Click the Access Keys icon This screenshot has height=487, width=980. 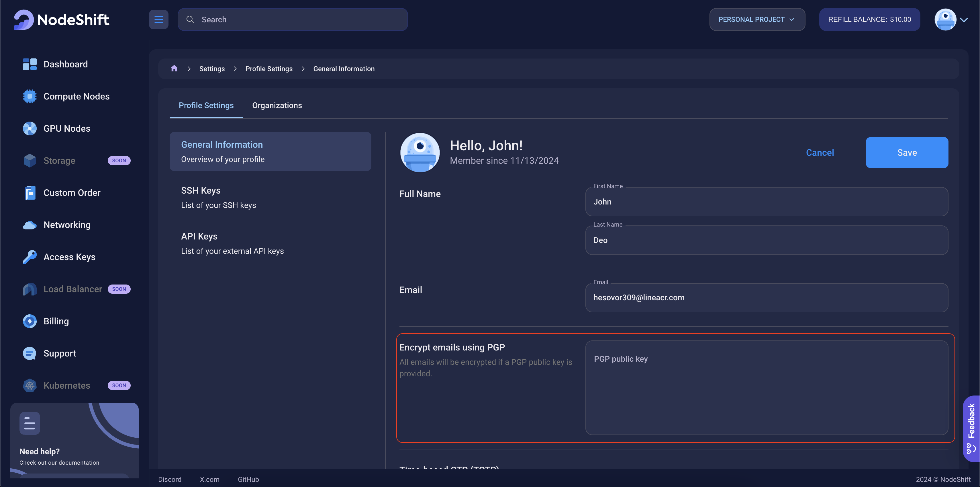(30, 257)
